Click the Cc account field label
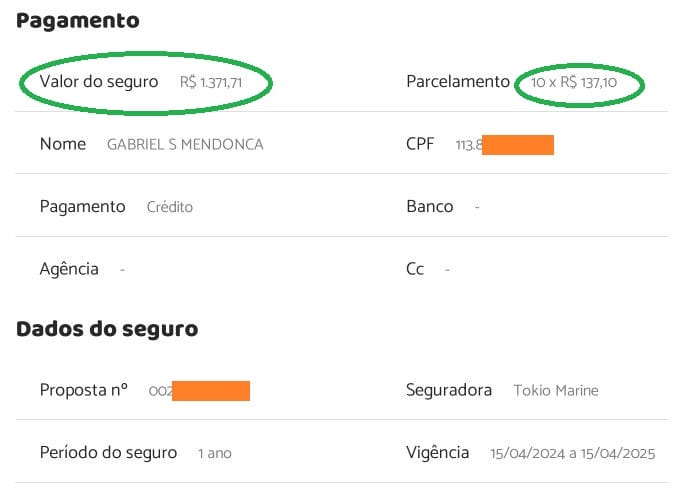 click(x=415, y=269)
